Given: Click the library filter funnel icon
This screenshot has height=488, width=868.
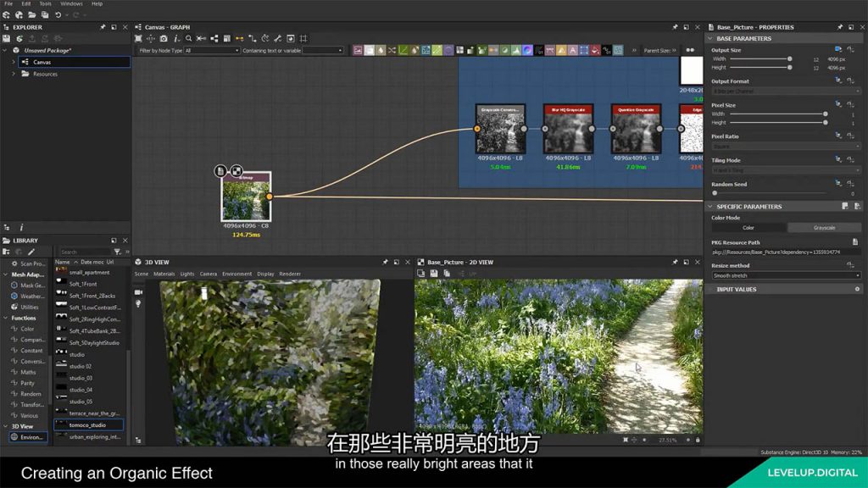Looking at the screenshot, I should (x=117, y=252).
